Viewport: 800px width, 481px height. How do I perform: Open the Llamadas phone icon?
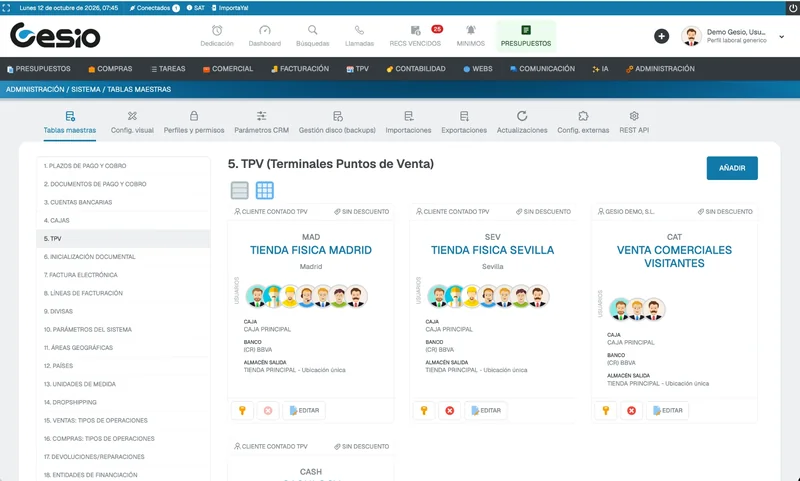tap(359, 31)
